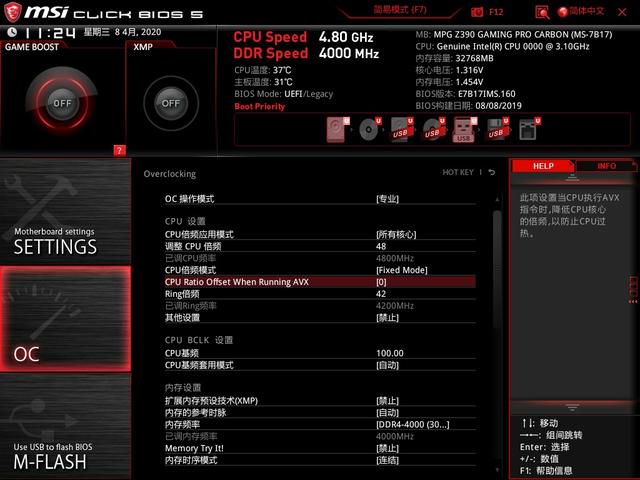Viewport: 640px width, 480px height.
Task: Open the search magnifier icon
Action: [542, 13]
